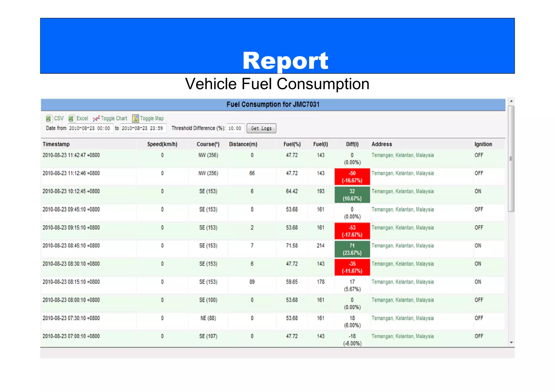Screen dimensions: 555x392
Task: Click scrollbar up arrow
Action: [x=511, y=101]
